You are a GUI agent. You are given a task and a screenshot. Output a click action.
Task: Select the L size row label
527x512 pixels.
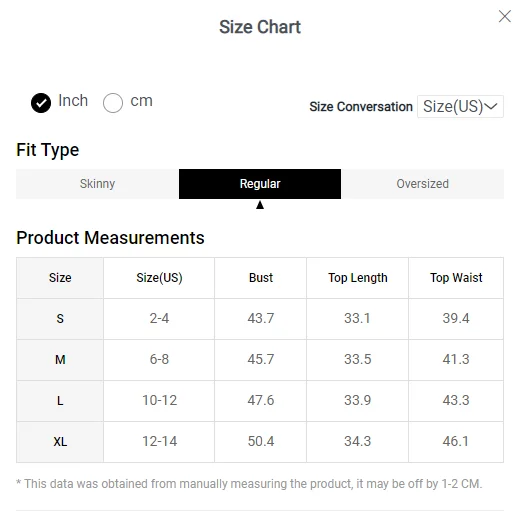[60, 401]
